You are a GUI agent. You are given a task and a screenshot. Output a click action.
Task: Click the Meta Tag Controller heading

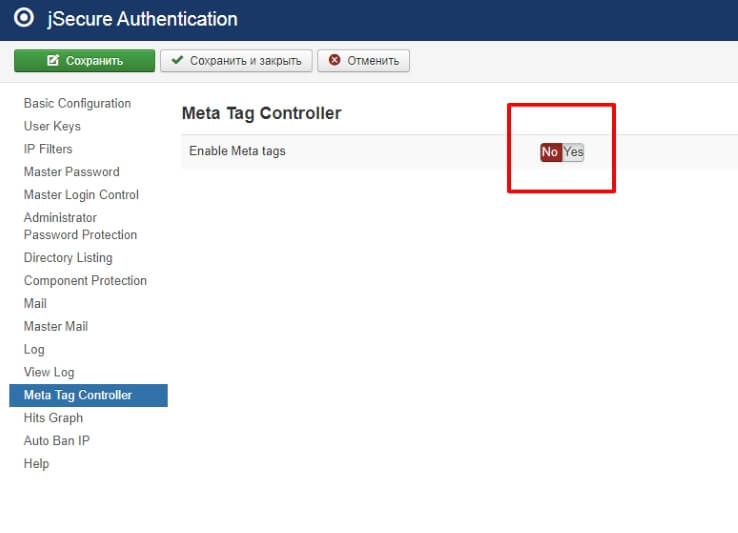click(x=262, y=113)
